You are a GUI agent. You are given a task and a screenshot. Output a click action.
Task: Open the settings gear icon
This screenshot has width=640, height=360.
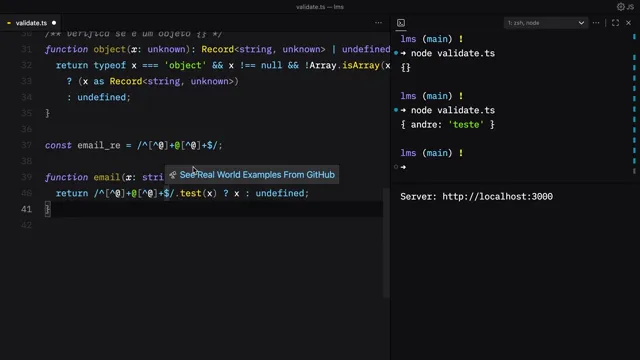(620, 7)
